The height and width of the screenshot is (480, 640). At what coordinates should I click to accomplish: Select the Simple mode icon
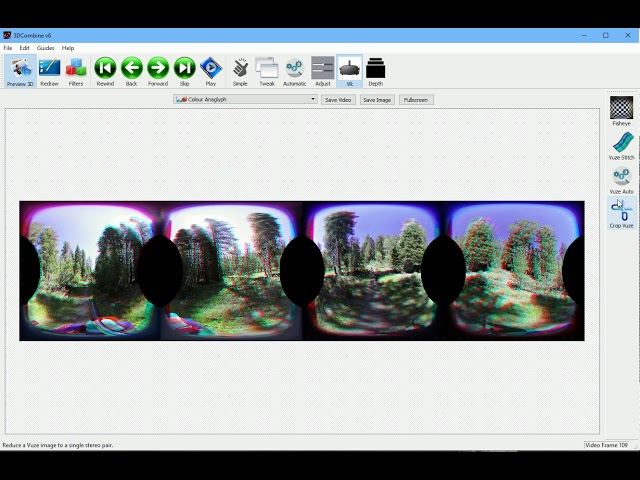[x=240, y=71]
